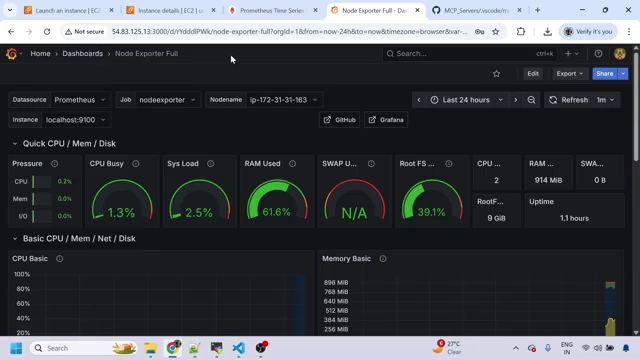
Task: Click the browser address bar
Action: tap(289, 31)
